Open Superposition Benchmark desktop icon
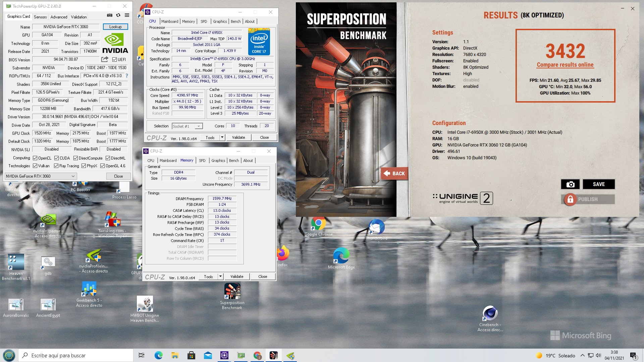 [x=232, y=296]
